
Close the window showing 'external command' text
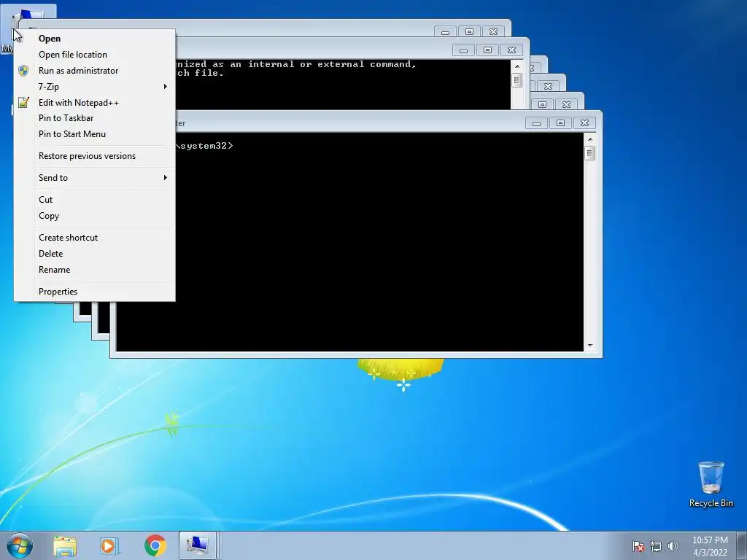[x=511, y=50]
